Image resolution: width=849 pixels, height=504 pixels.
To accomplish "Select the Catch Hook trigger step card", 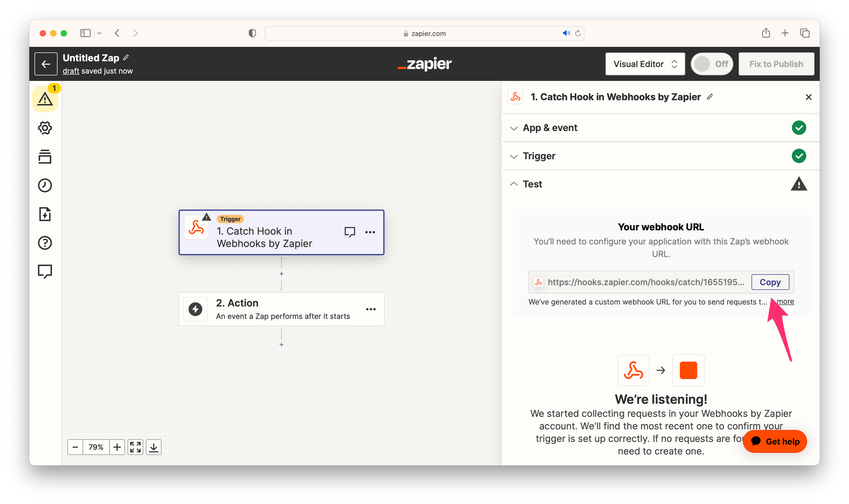I will [281, 232].
